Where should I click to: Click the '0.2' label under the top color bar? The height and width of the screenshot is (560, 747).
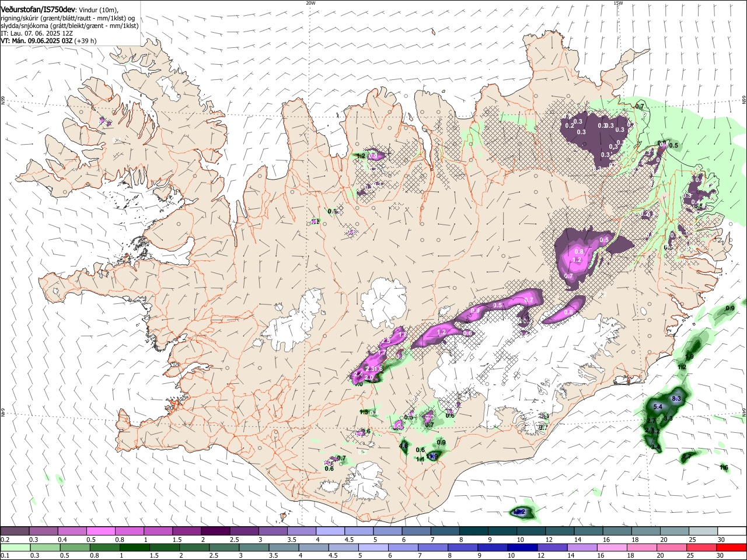5,540
